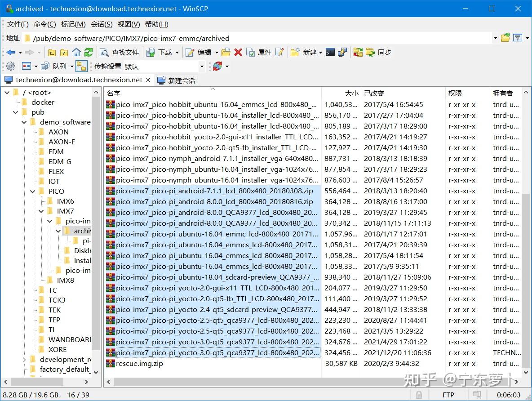Expand the development_resources folder node

tap(24, 360)
